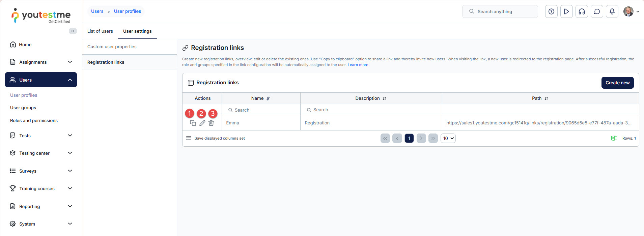Open the chat messages icon
The height and width of the screenshot is (236, 644).
pyautogui.click(x=597, y=11)
